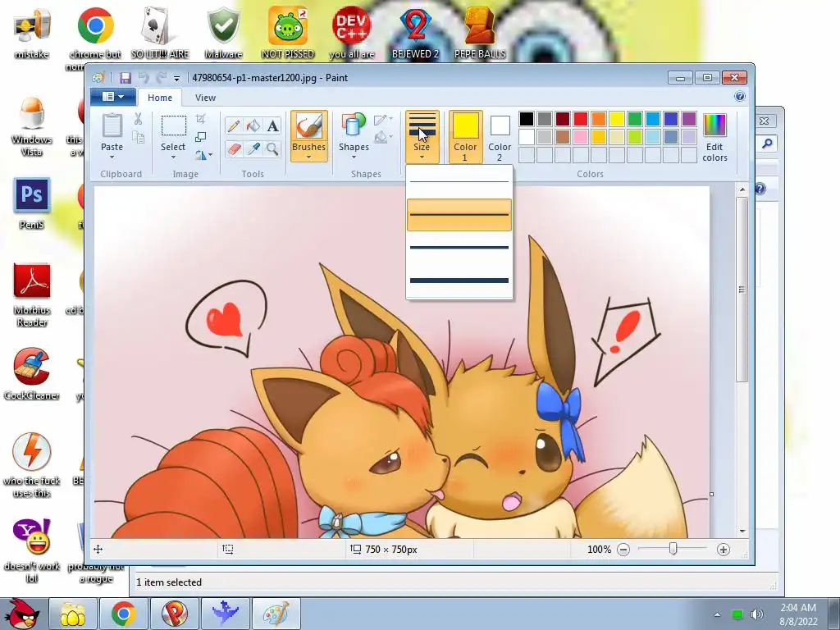Click search icon in the background window
The image size is (840, 630).
pos(767,144)
